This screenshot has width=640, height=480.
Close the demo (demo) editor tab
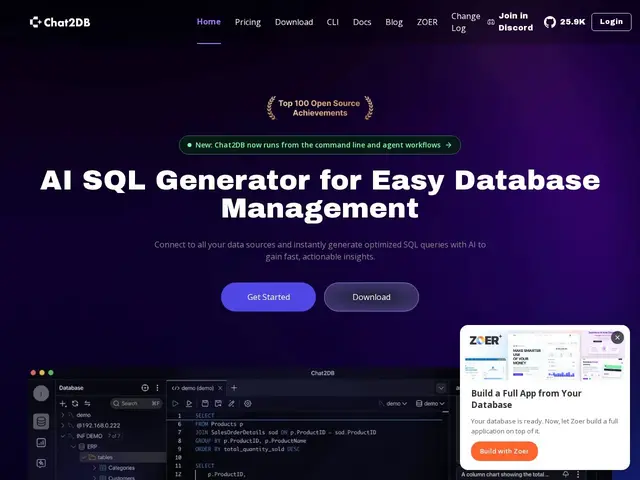220,388
